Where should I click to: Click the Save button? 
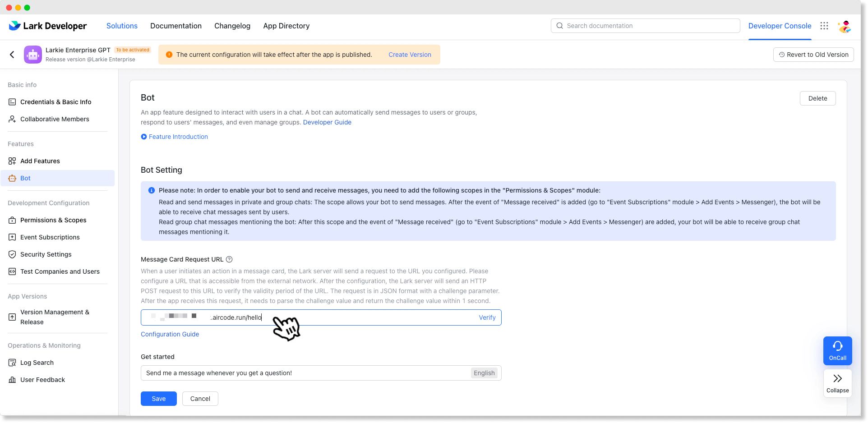pos(158,399)
